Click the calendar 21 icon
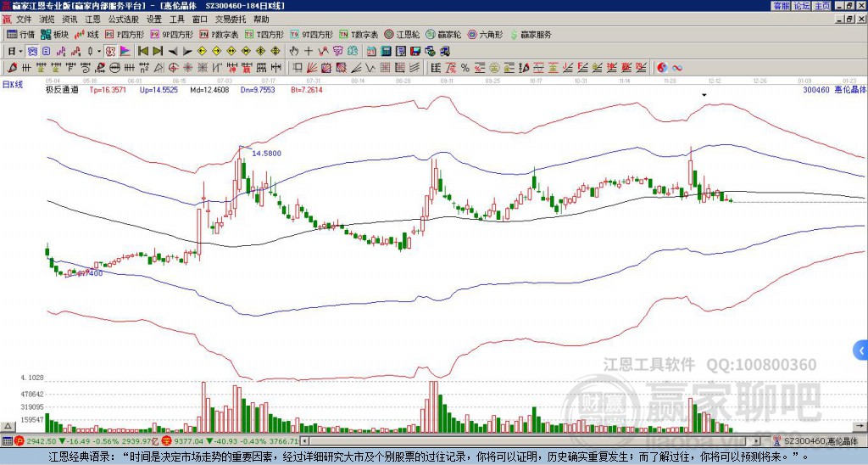Screen dimensions: 868x465 tap(371, 52)
